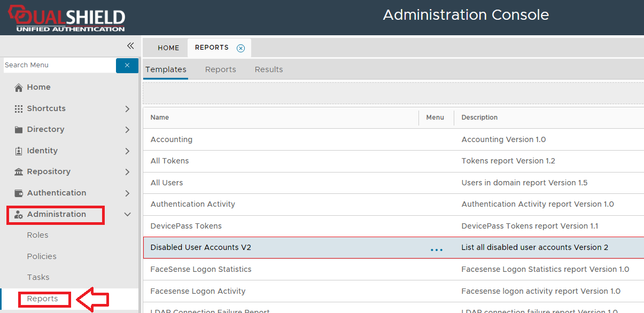Screen dimensions: 644x313
Task: Select the All Users report template row
Action: pyautogui.click(x=167, y=183)
